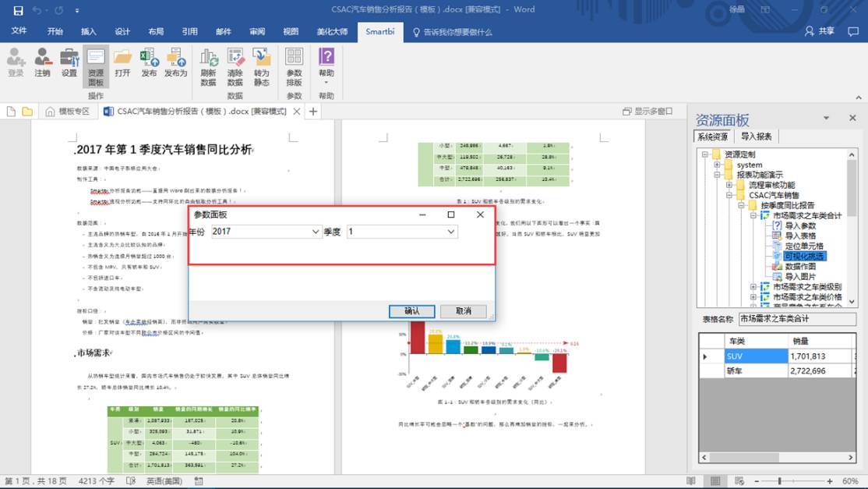Click the 登录 login icon
This screenshot has width=868, height=489.
click(16, 62)
